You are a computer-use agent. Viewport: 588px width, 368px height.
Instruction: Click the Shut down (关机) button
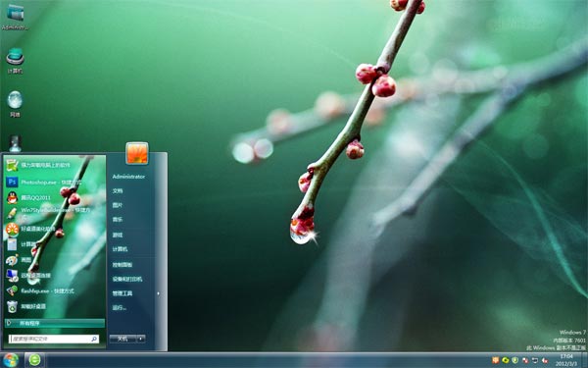tap(122, 339)
